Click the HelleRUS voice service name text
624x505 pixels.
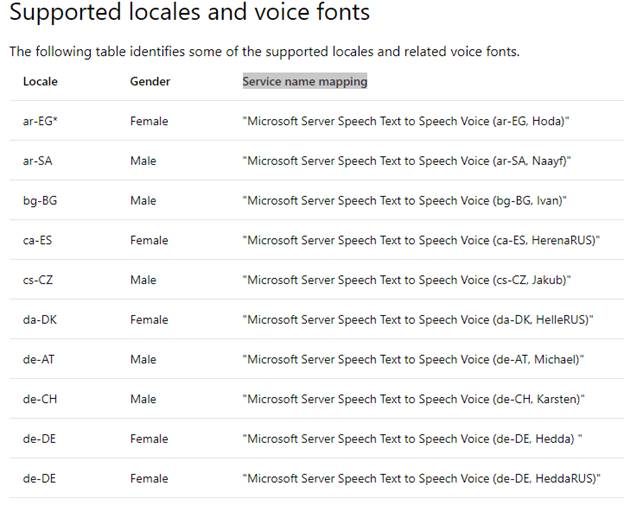(418, 320)
